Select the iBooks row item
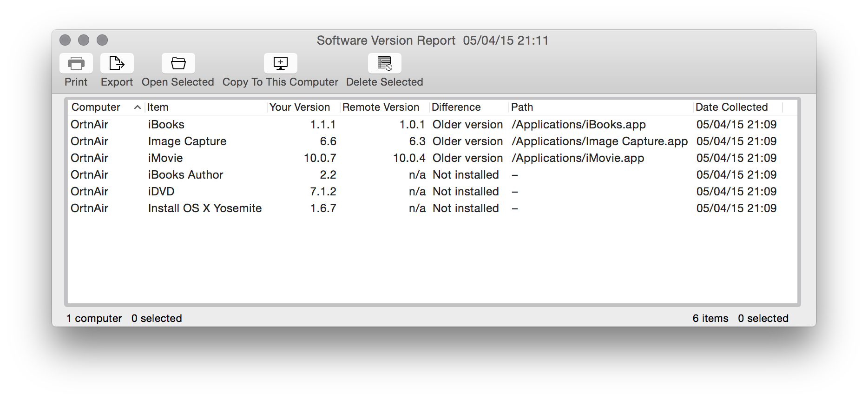This screenshot has height=401, width=868. [x=166, y=125]
